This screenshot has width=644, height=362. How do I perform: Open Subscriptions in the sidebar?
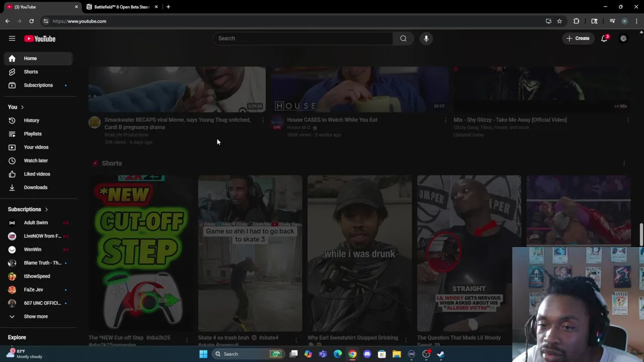point(38,85)
